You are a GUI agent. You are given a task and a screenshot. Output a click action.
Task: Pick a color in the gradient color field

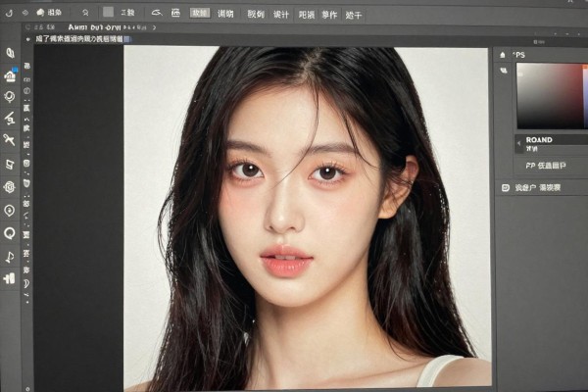pyautogui.click(x=549, y=96)
